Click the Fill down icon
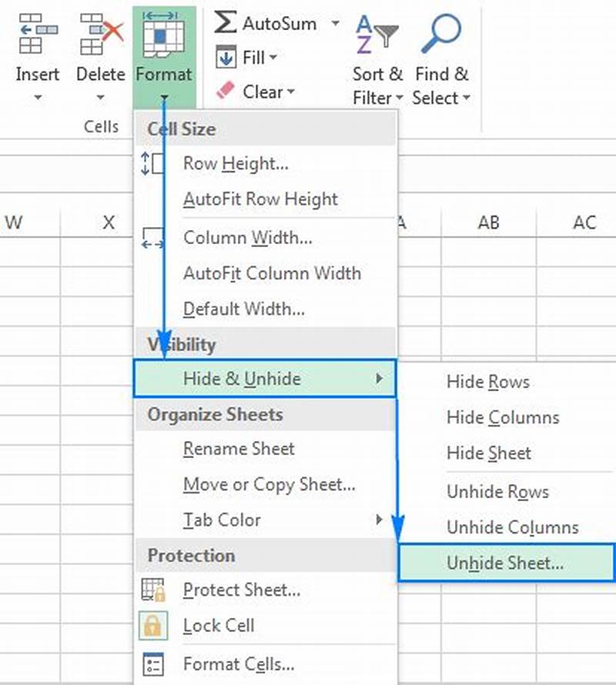This screenshot has height=685, width=616. [x=226, y=58]
